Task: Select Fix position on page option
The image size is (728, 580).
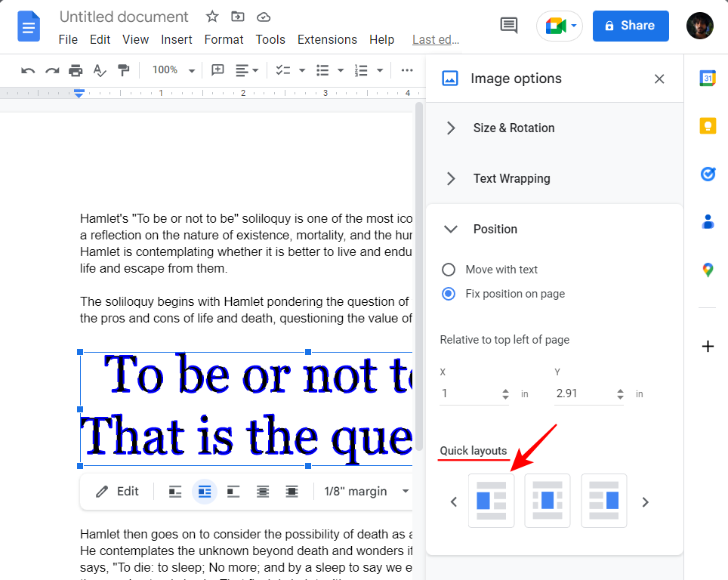Action: [x=449, y=294]
